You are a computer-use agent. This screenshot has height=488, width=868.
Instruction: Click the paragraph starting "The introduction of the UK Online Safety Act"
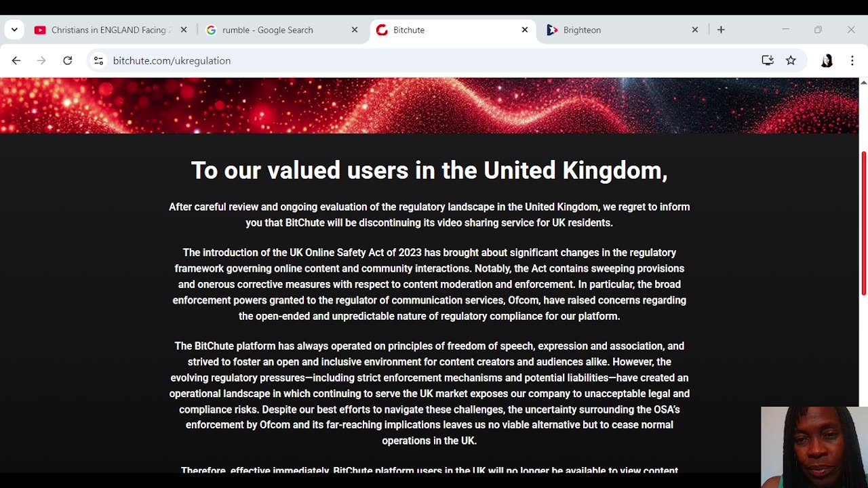[x=429, y=284]
